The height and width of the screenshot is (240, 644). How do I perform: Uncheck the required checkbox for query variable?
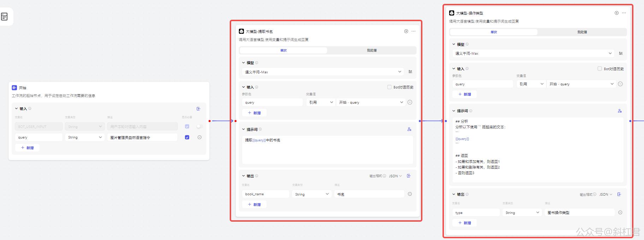187,137
